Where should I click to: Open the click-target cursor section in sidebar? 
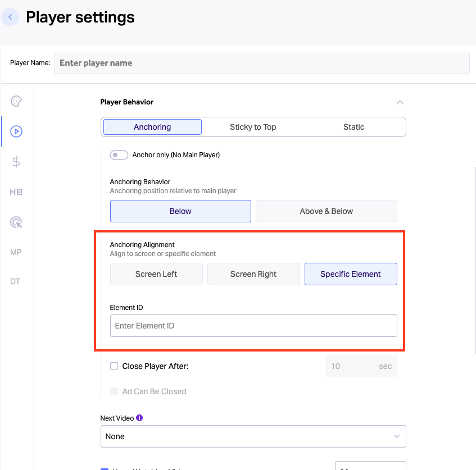pyautogui.click(x=16, y=222)
